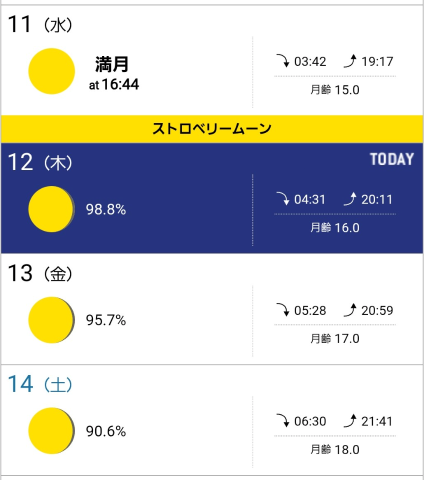Open the 12 (木) date heading
The width and height of the screenshot is (424, 480).
point(40,162)
